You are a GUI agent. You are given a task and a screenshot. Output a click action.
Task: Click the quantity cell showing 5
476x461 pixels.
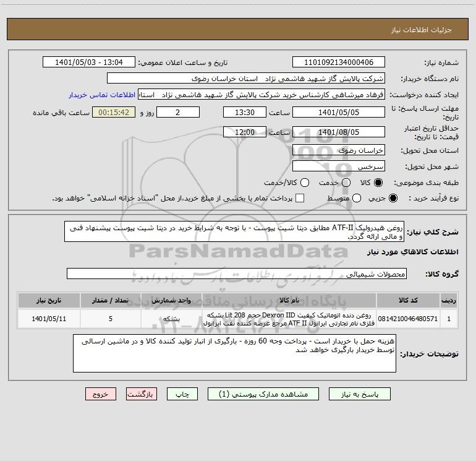(x=111, y=319)
